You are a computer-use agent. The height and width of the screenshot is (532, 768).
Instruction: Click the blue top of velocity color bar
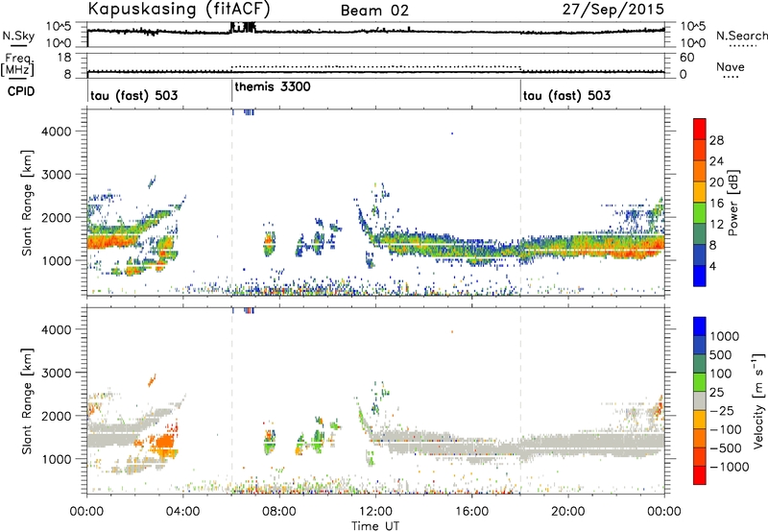(700, 326)
